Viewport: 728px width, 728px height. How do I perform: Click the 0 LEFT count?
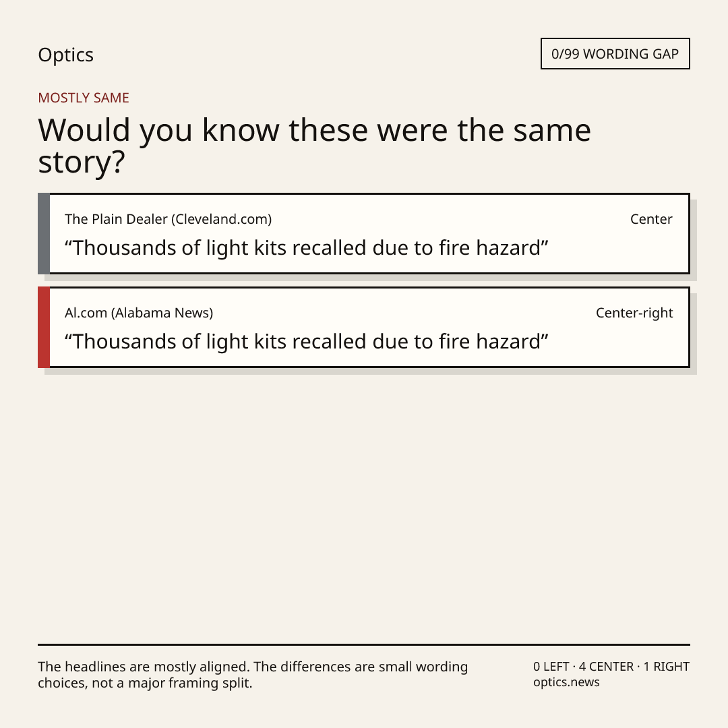pyautogui.click(x=551, y=667)
